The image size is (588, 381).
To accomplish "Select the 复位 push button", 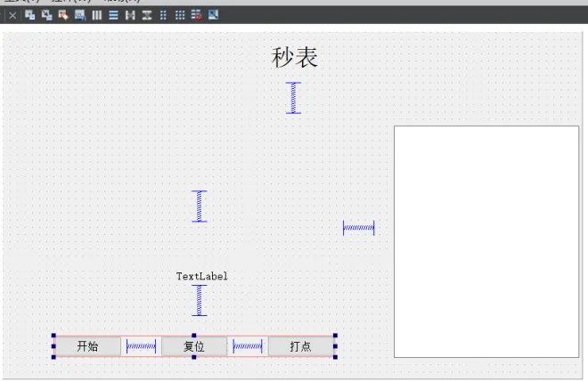I will (194, 346).
